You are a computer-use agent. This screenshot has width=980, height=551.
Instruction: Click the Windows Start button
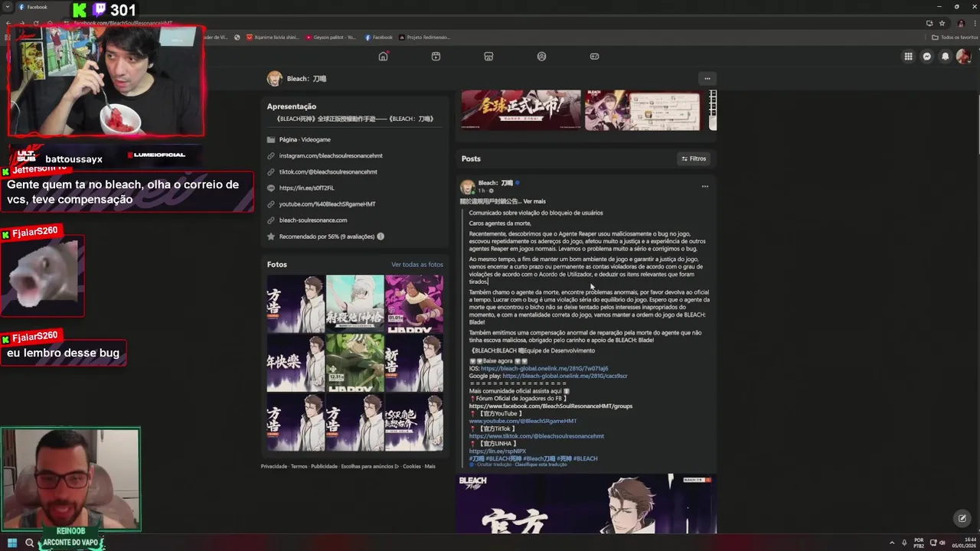[12, 543]
